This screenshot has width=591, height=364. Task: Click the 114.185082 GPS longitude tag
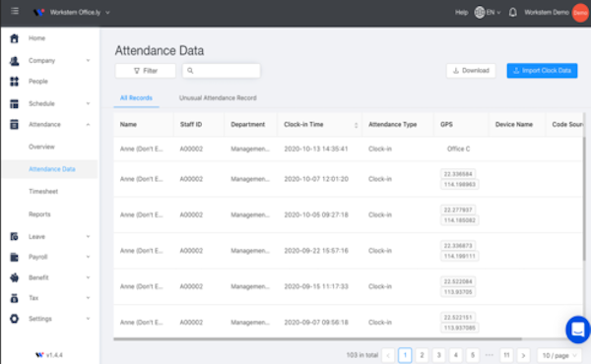459,220
